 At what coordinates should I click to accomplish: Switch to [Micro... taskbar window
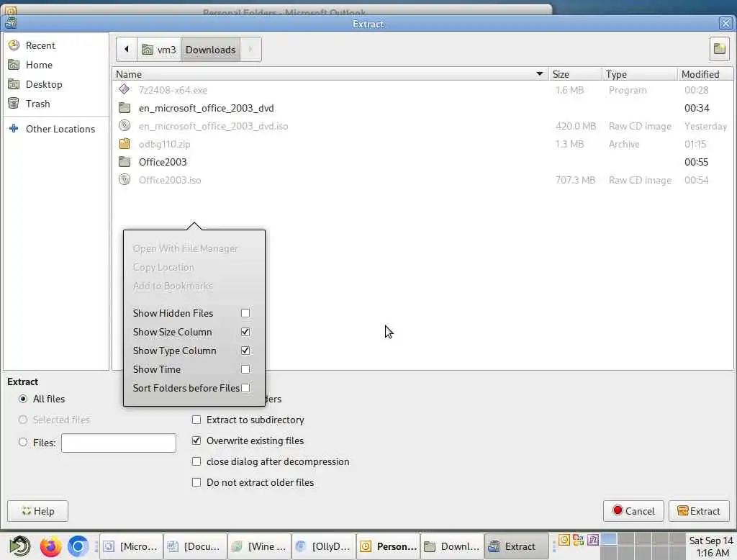click(131, 546)
